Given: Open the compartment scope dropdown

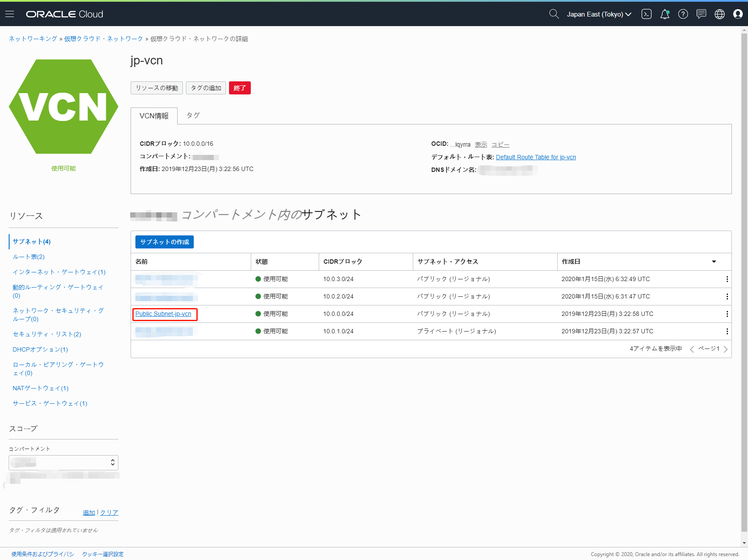Looking at the screenshot, I should 64,463.
